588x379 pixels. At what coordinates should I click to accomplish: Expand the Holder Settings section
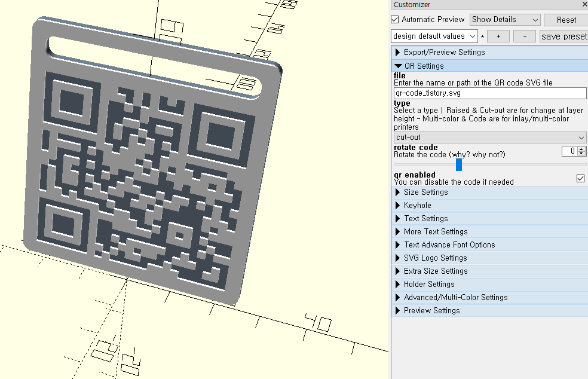pyautogui.click(x=490, y=284)
